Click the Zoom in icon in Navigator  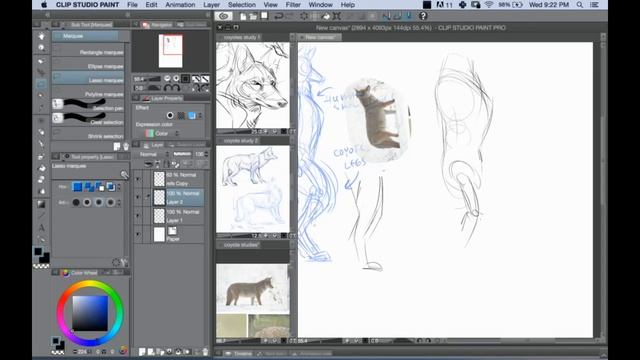[x=176, y=78]
